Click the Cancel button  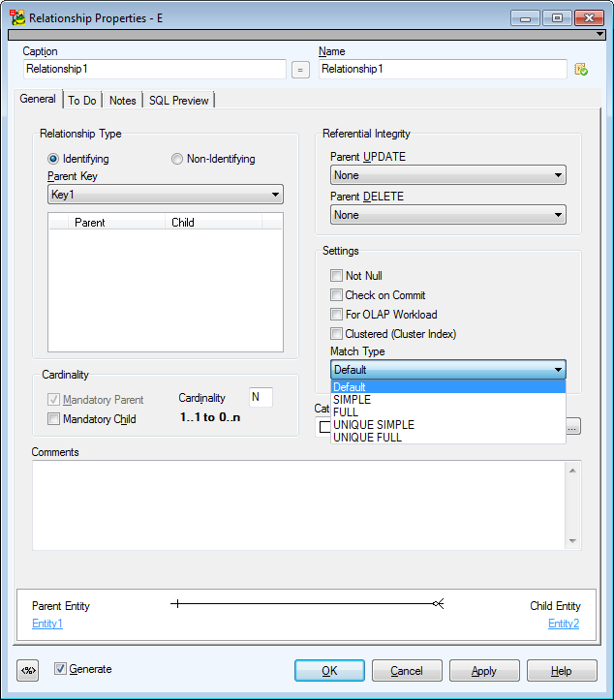click(x=407, y=671)
